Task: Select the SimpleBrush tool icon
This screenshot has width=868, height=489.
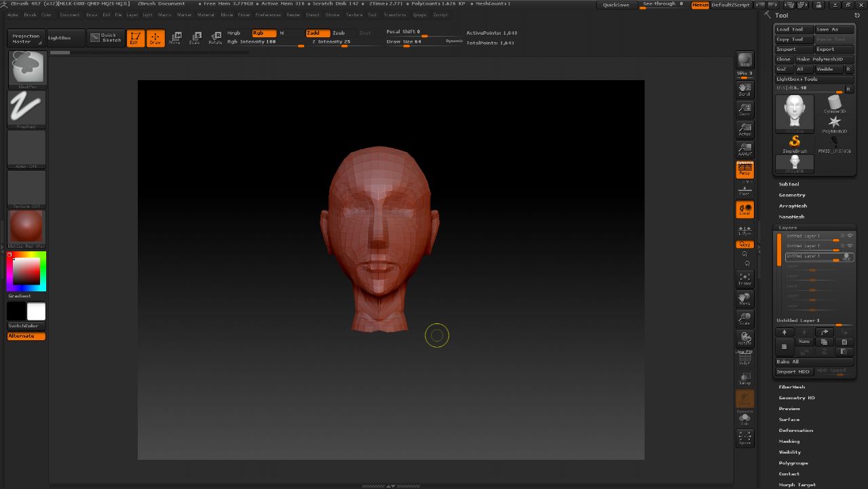Action: [x=795, y=143]
